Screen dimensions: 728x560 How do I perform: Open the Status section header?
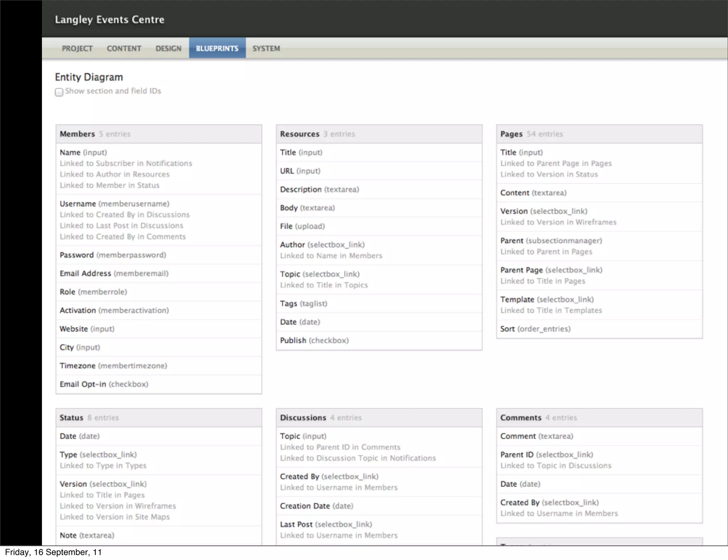click(71, 418)
